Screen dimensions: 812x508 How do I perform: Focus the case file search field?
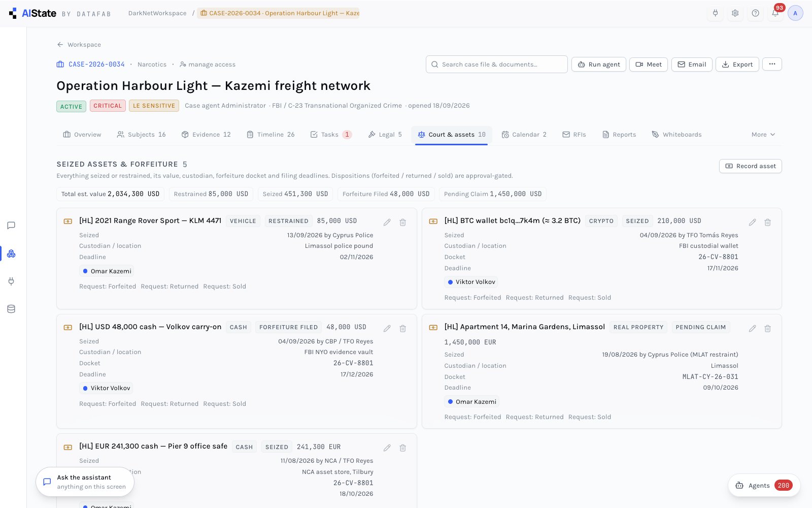(497, 65)
